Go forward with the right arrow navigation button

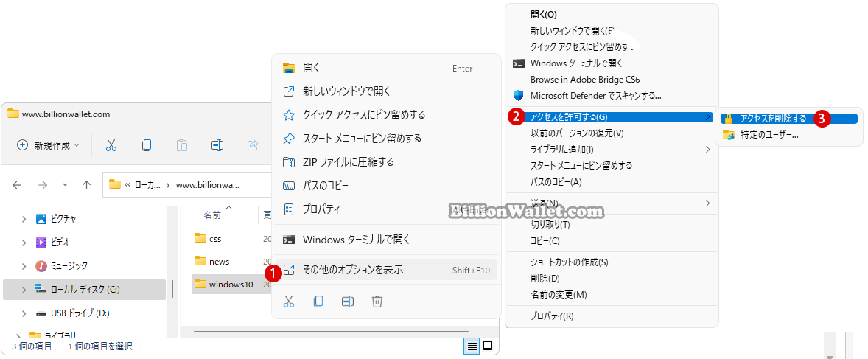43,185
